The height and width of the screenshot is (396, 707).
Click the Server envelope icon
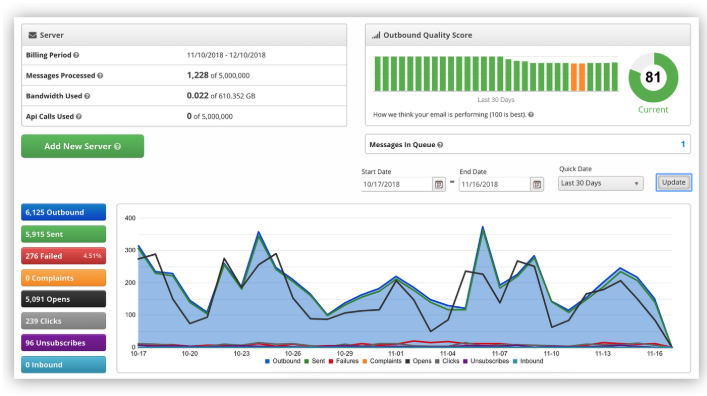coord(32,35)
